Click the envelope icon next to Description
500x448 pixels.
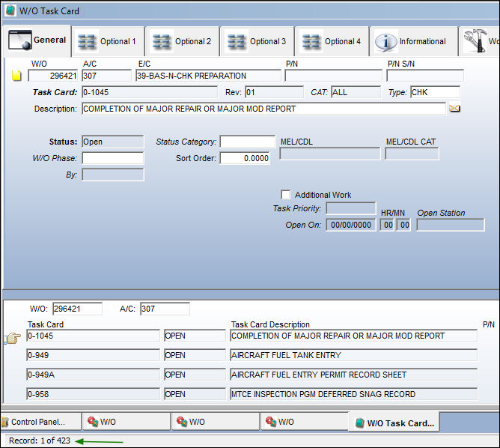[454, 109]
